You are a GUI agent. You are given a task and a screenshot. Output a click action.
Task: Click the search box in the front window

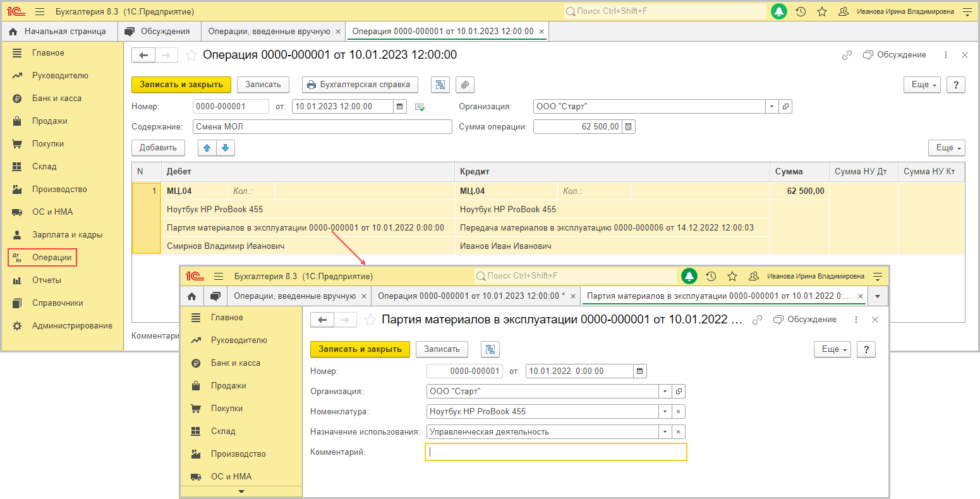(x=576, y=276)
